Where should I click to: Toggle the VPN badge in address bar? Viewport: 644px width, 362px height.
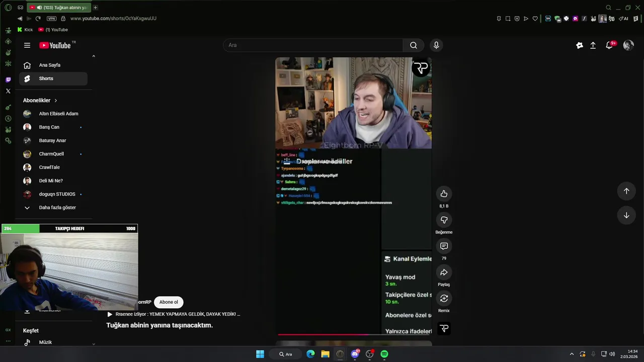51,19
